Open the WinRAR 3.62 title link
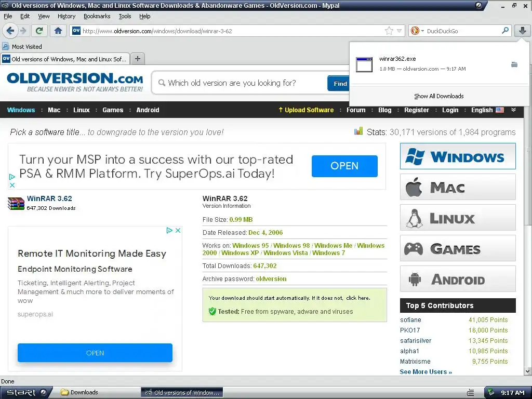 49,198
